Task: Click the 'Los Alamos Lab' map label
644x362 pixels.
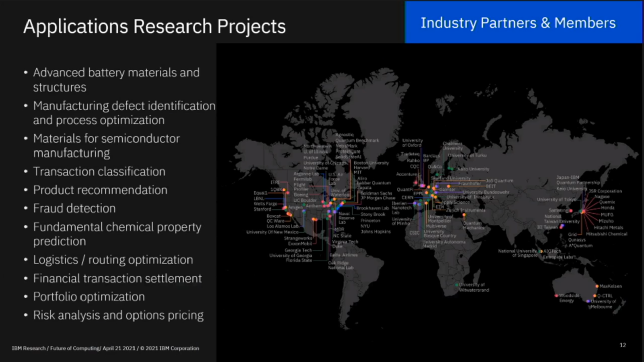Action: (x=282, y=226)
